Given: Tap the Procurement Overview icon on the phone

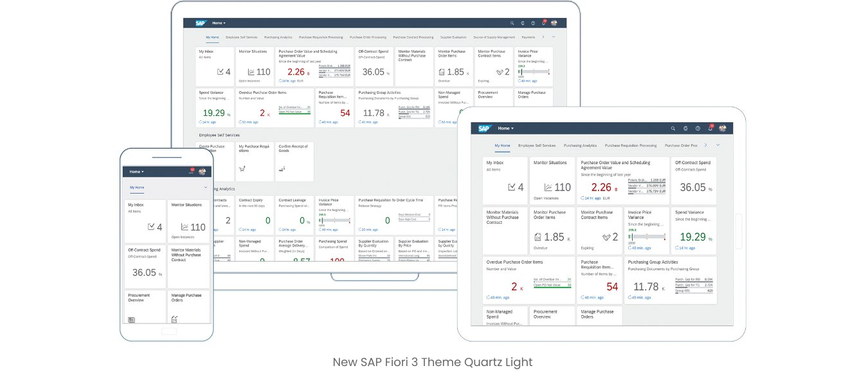Looking at the screenshot, I should [x=131, y=319].
